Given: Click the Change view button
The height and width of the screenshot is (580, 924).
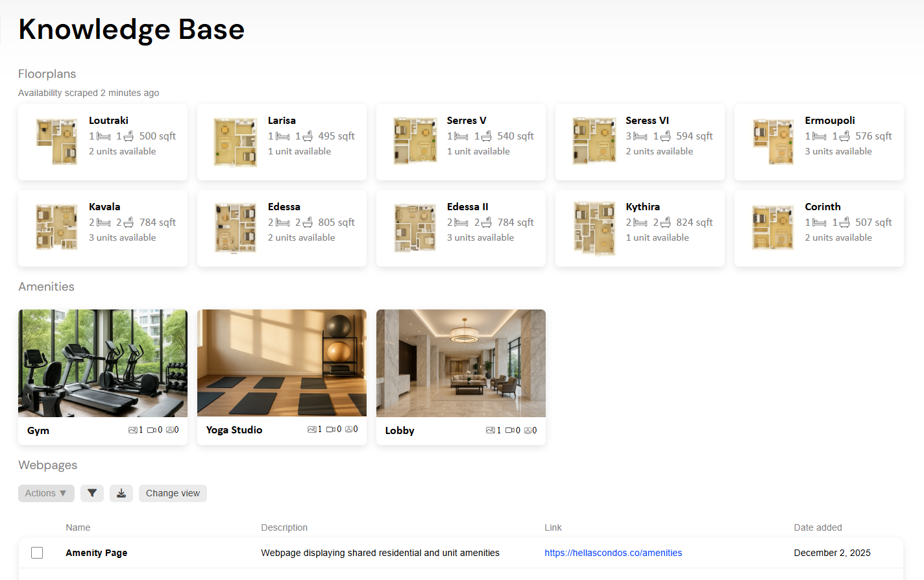Looking at the screenshot, I should click(x=173, y=493).
